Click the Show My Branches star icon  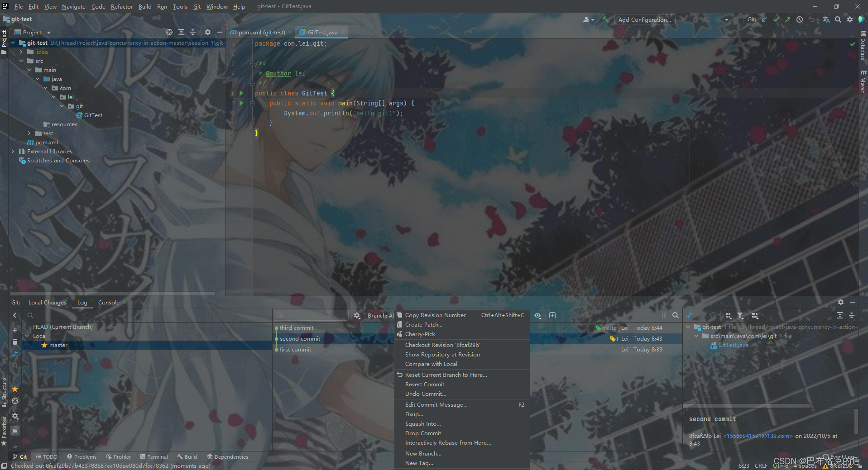click(x=15, y=389)
